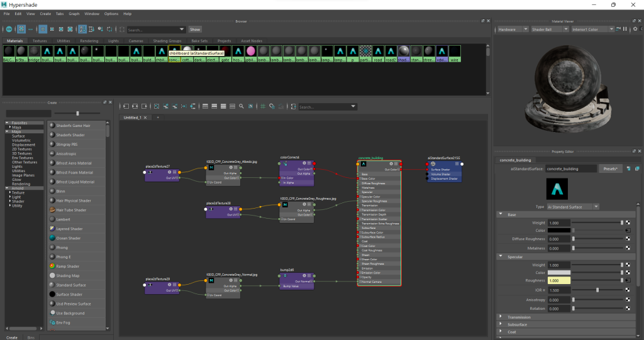The height and width of the screenshot is (340, 644).
Task: Collapse the Specular section
Action: pos(501,256)
